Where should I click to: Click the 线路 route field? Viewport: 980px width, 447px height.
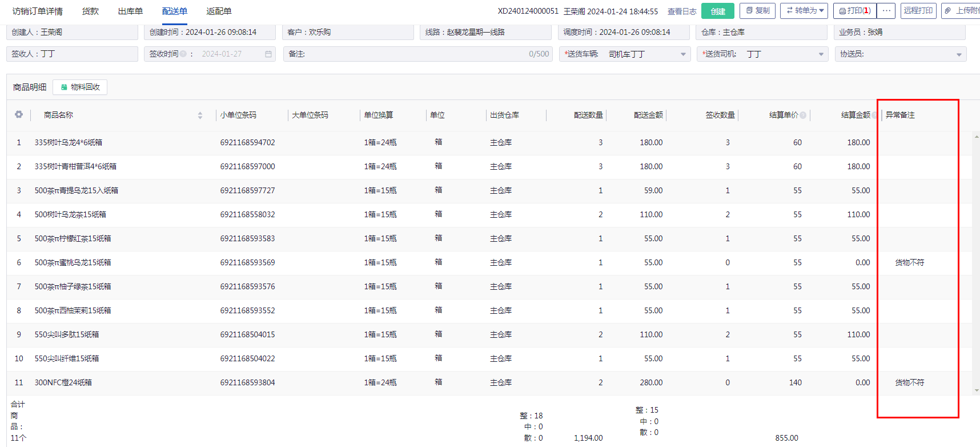(485, 33)
